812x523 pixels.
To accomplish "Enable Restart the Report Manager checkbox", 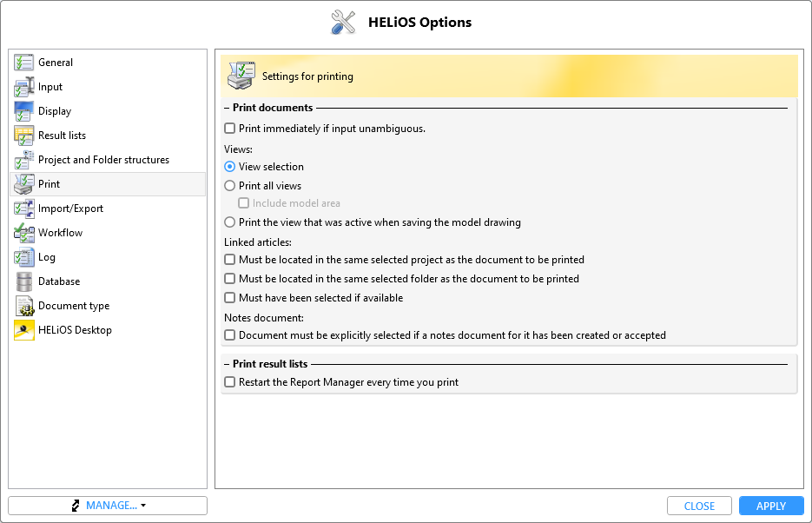I will click(230, 382).
